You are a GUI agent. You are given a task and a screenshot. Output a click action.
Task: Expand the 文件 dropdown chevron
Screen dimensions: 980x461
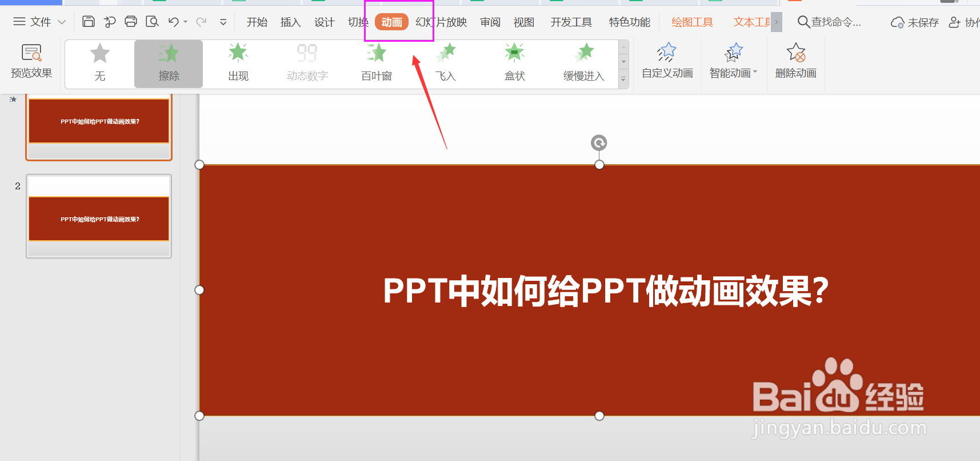point(62,22)
